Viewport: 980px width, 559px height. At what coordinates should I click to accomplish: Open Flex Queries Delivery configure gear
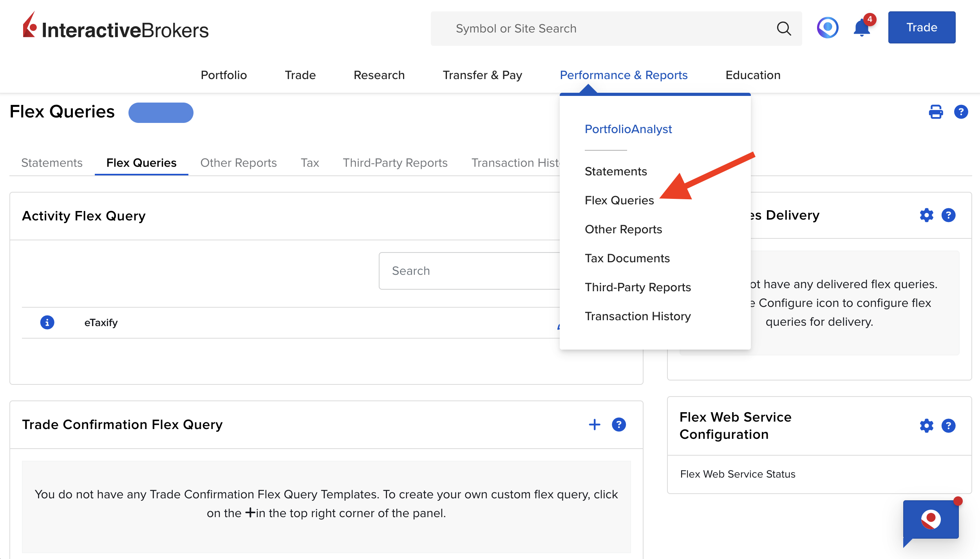click(926, 215)
